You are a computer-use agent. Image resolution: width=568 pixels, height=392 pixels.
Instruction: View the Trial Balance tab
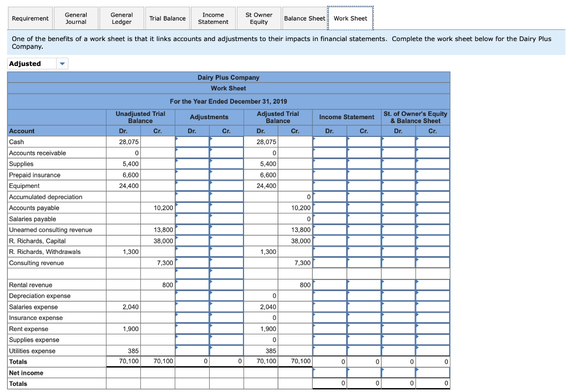click(x=167, y=18)
